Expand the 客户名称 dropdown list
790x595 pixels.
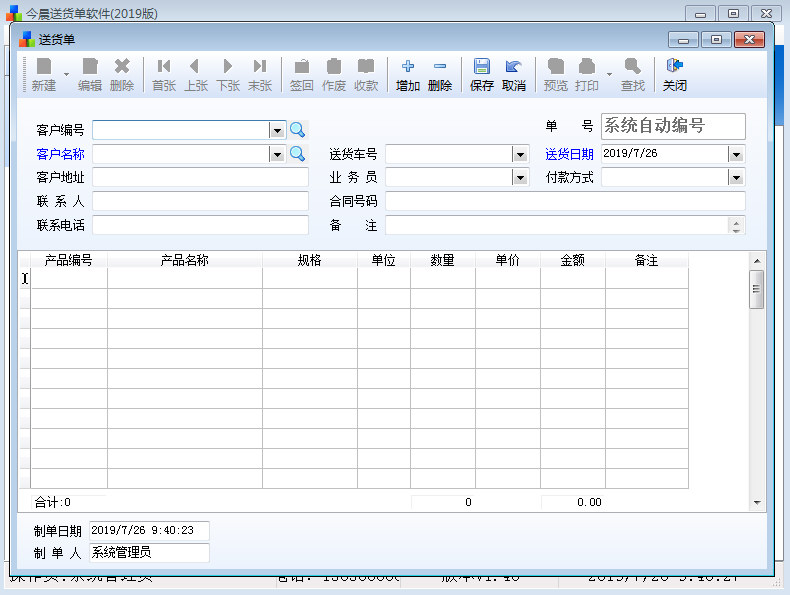[277, 154]
